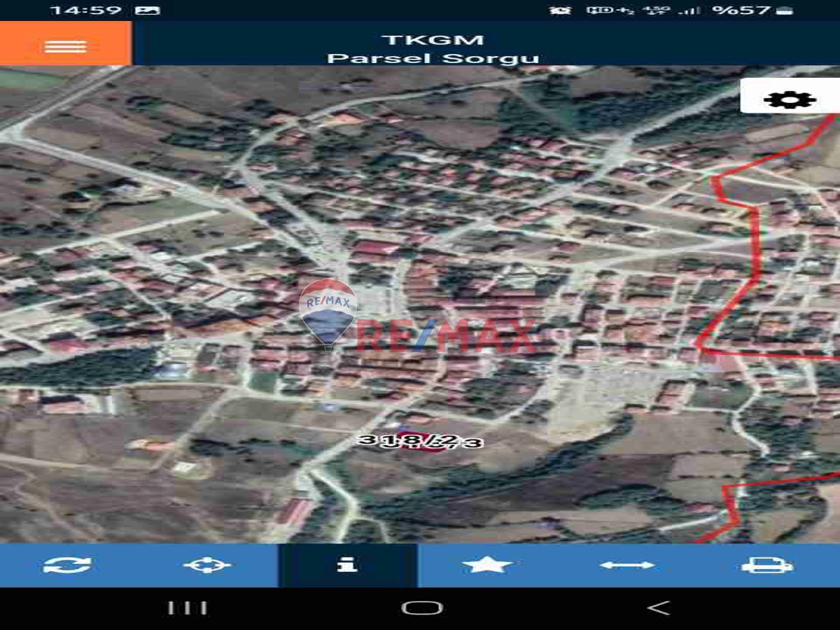Tap the star favorites icon
This screenshot has height=630, width=840.
point(487,565)
